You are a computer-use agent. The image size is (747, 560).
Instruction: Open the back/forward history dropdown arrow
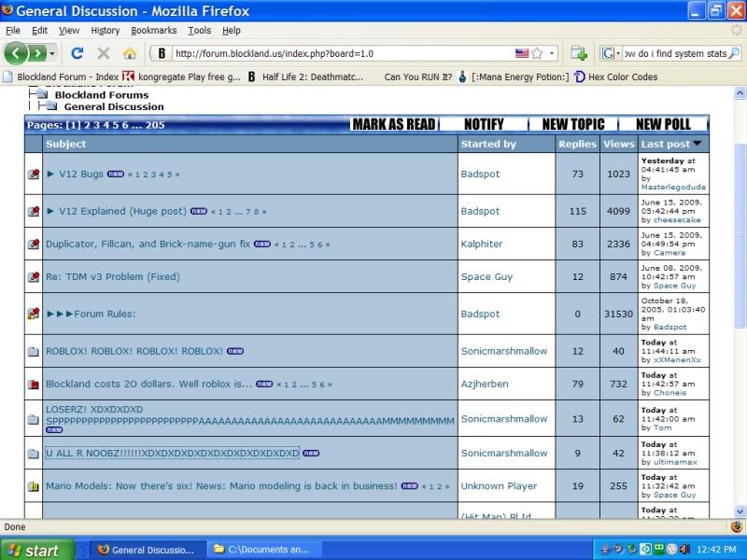click(52, 53)
